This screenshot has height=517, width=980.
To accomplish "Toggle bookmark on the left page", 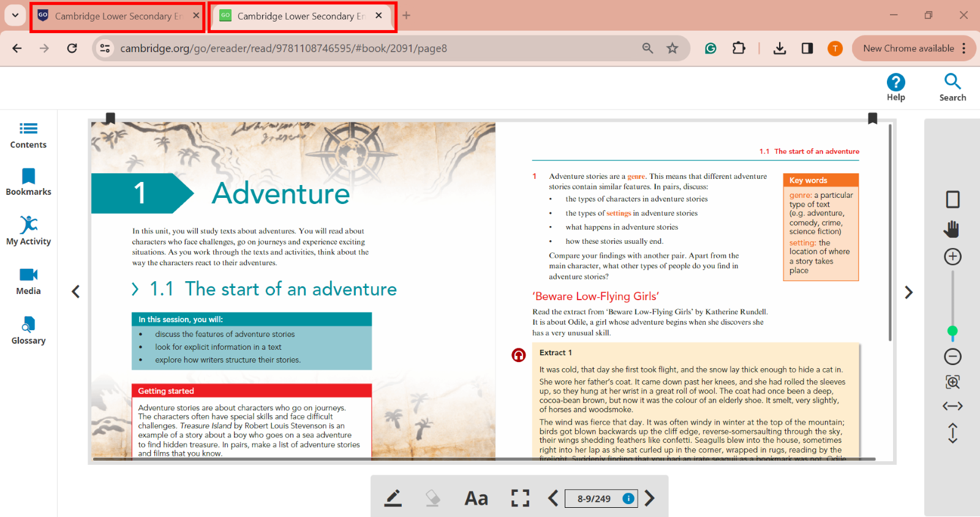I will click(x=110, y=118).
